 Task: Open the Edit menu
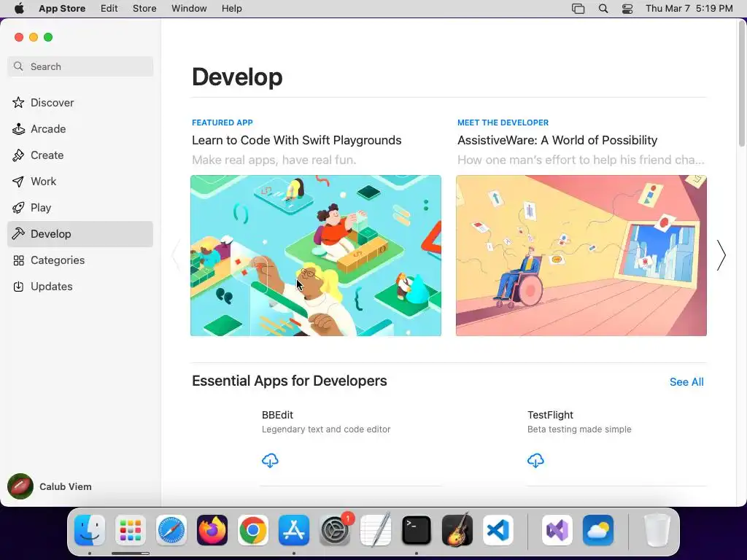109,9
